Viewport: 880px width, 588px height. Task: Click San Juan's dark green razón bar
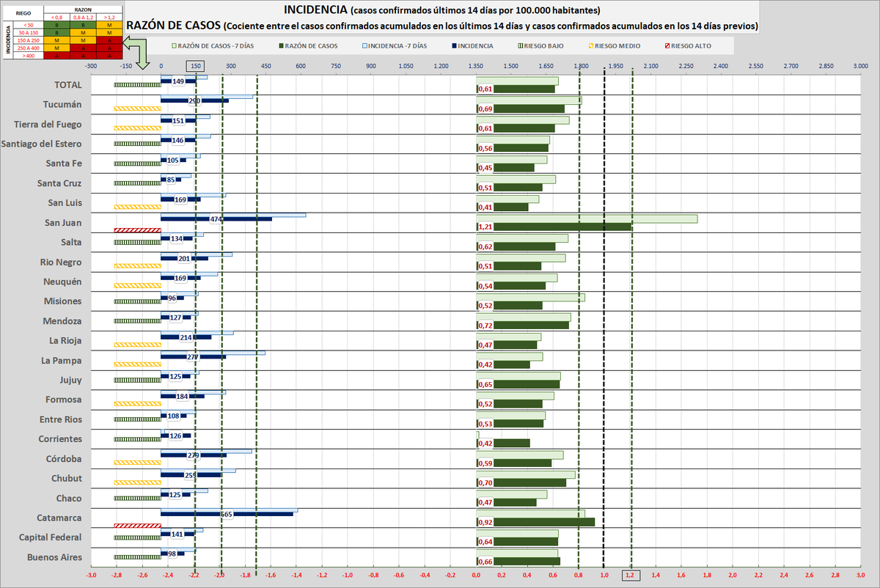click(x=554, y=227)
